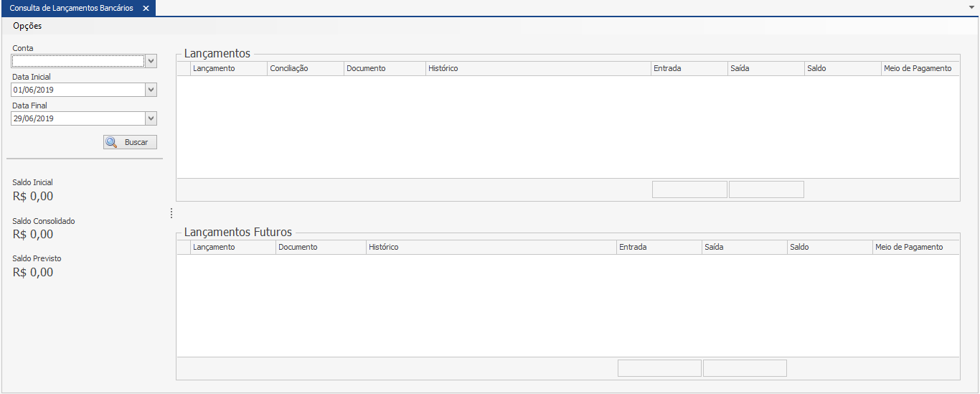Close the Consulta de Lançamentos Bancários tab

point(146,8)
